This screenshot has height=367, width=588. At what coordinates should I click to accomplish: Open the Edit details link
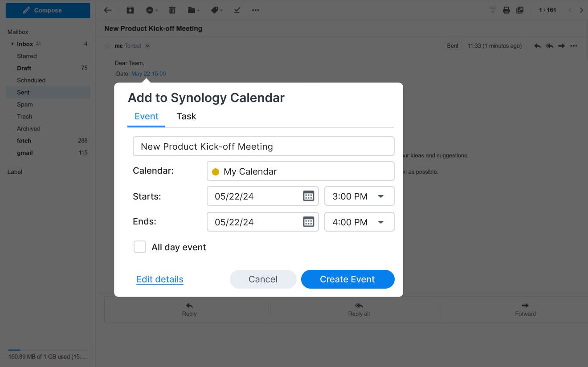[x=159, y=279]
